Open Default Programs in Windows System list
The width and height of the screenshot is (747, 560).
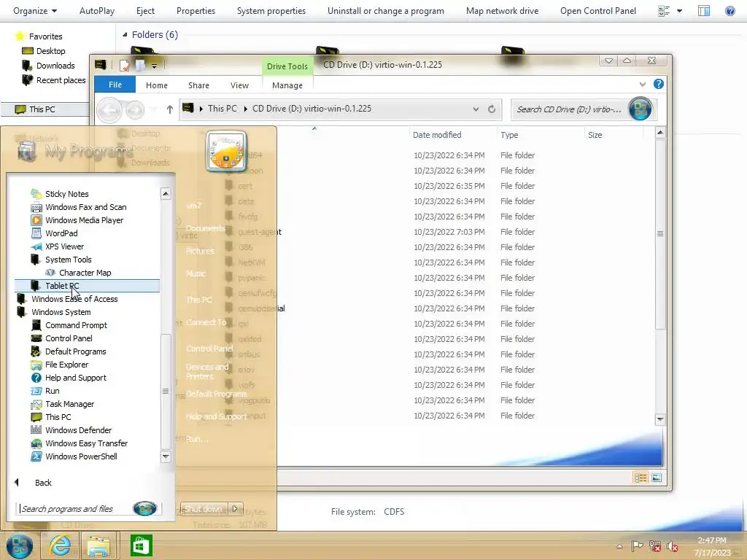(x=75, y=351)
